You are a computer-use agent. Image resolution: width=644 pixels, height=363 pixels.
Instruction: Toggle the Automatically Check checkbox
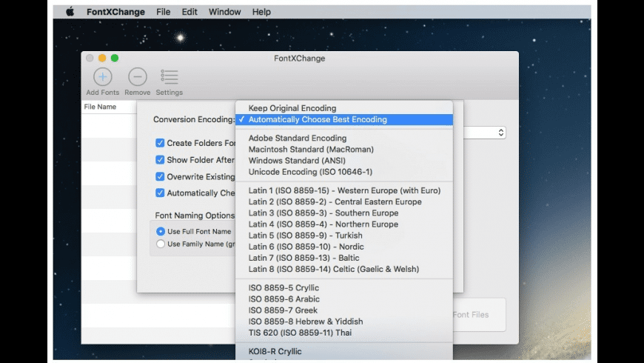point(160,193)
